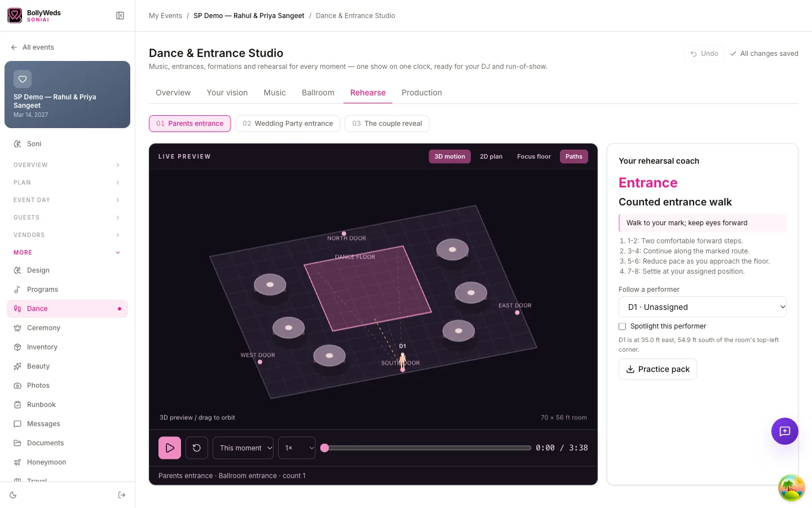The height and width of the screenshot is (508, 812).
Task: Open Honeymoon plane item
Action: pyautogui.click(x=67, y=462)
